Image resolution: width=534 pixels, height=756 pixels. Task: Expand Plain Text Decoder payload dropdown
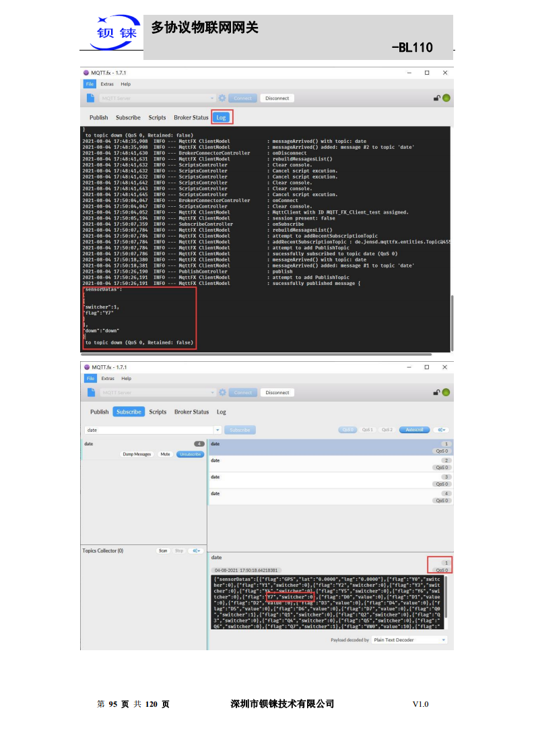[x=409, y=640]
